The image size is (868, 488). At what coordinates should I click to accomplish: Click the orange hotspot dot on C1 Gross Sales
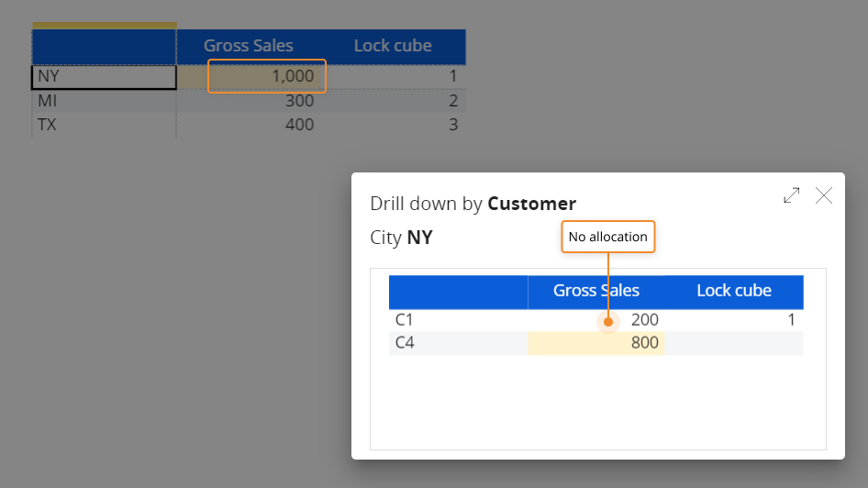607,322
